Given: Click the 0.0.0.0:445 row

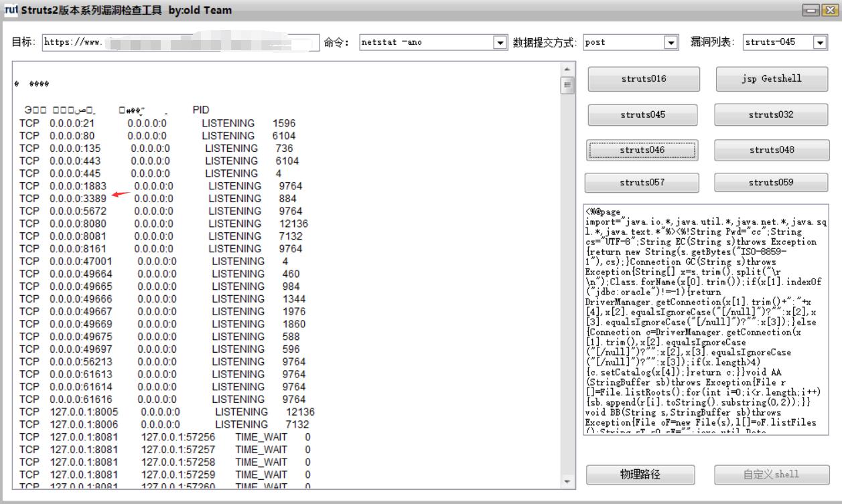Looking at the screenshot, I should click(151, 173).
